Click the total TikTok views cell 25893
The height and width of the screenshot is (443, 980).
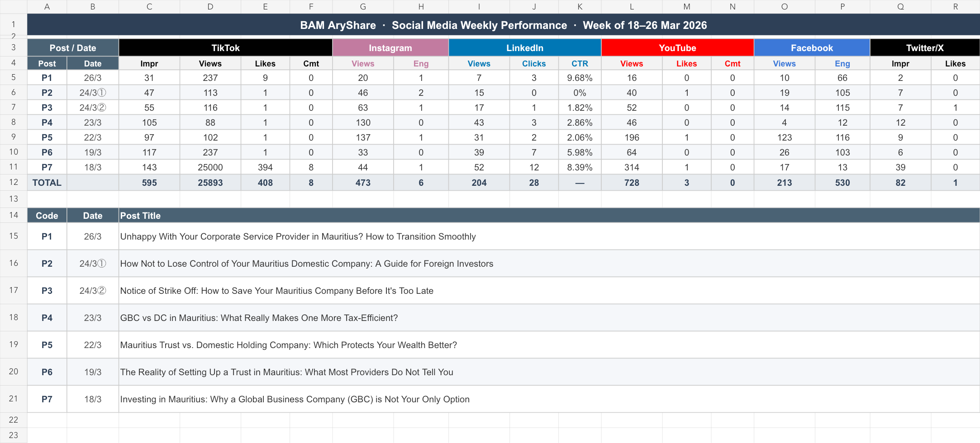click(x=210, y=183)
